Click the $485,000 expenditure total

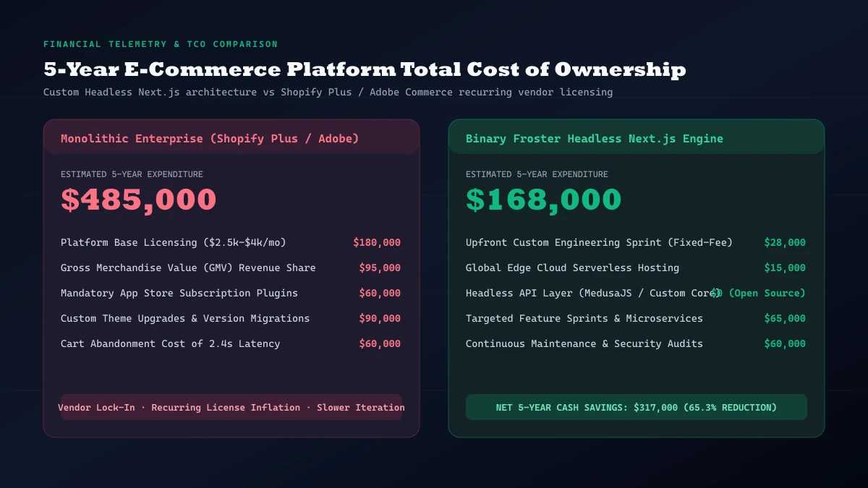(x=139, y=200)
